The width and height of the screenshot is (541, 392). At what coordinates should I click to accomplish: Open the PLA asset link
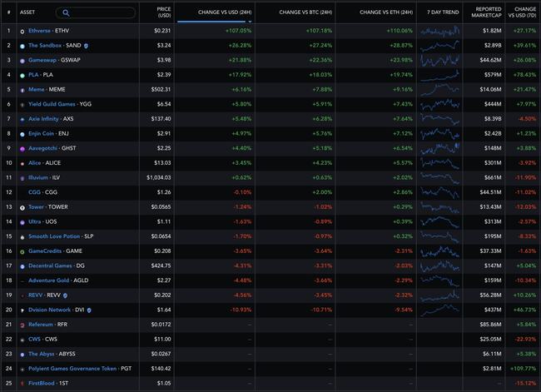pyautogui.click(x=33, y=75)
